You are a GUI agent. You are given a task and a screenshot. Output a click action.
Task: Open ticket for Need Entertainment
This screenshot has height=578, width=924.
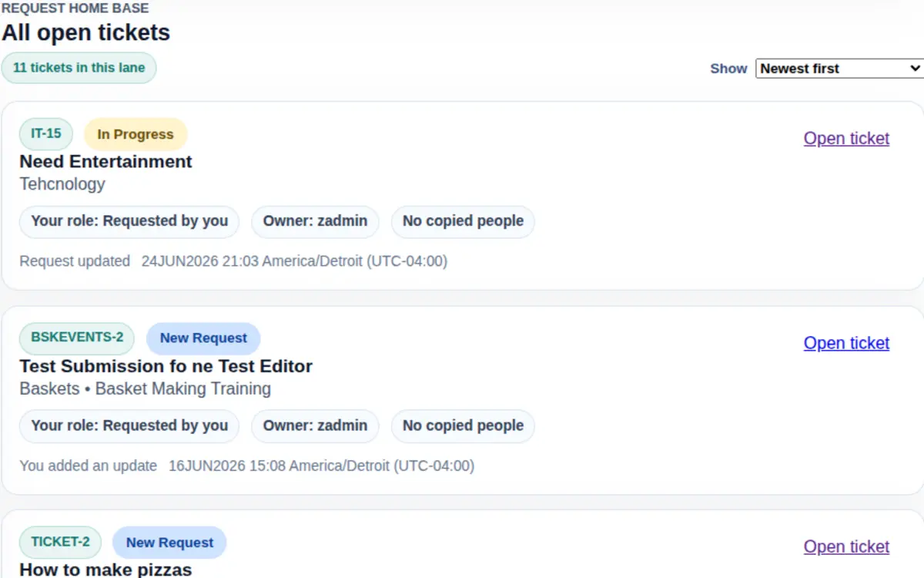tap(846, 139)
